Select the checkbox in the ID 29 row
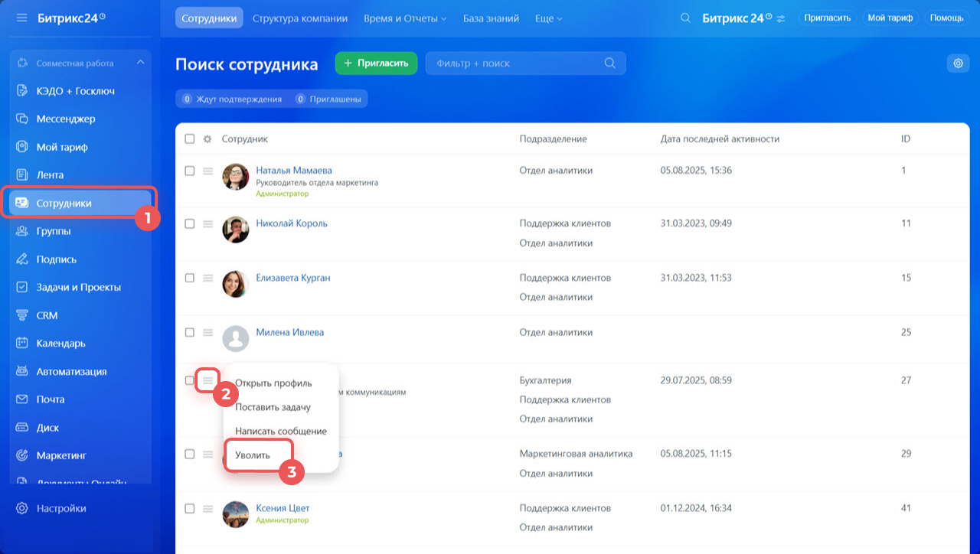 [190, 454]
